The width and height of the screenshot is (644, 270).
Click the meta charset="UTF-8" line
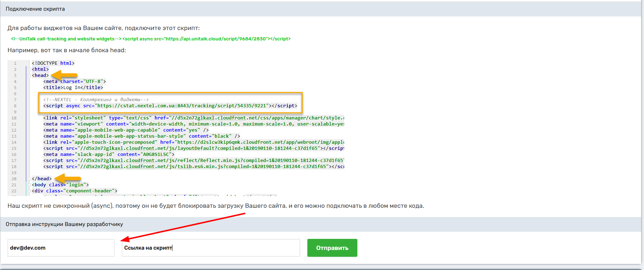pyautogui.click(x=74, y=82)
